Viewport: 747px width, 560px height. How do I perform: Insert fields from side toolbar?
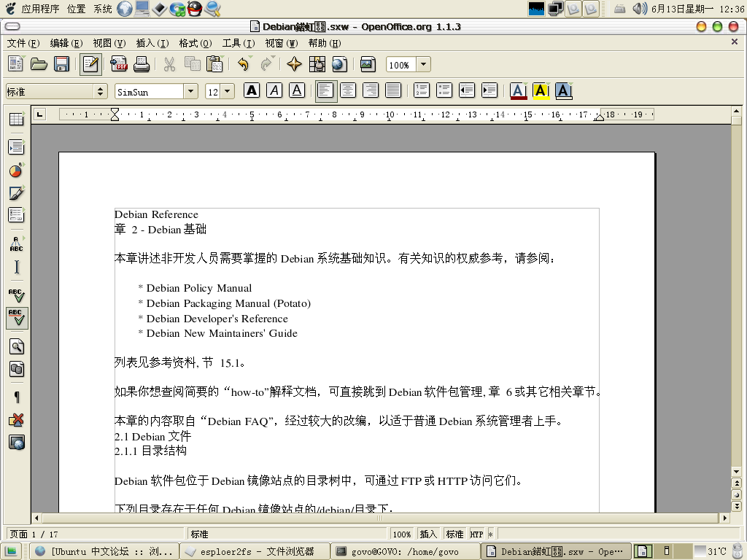coord(17,147)
